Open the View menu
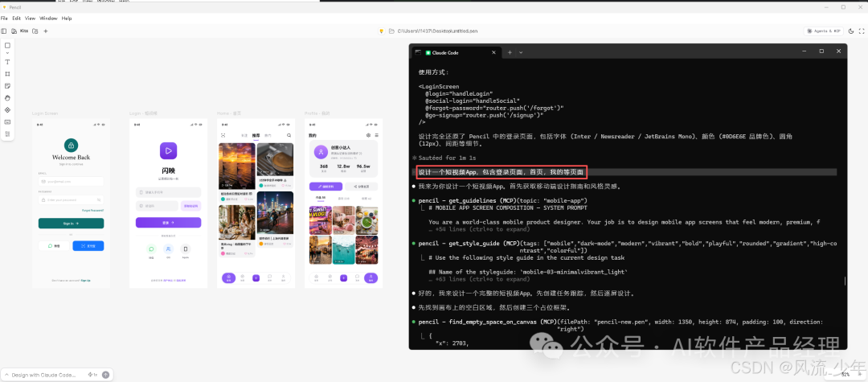This screenshot has height=382, width=868. pos(31,18)
